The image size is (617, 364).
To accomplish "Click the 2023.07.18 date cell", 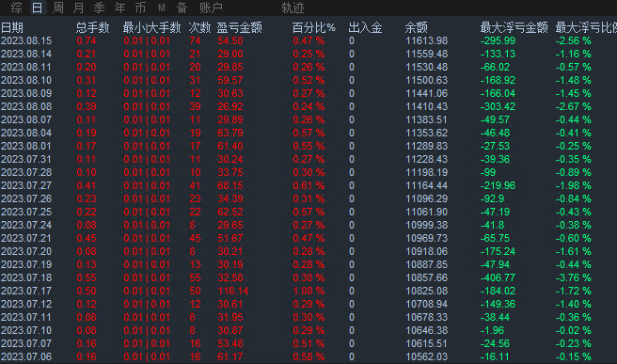I will point(26,277).
